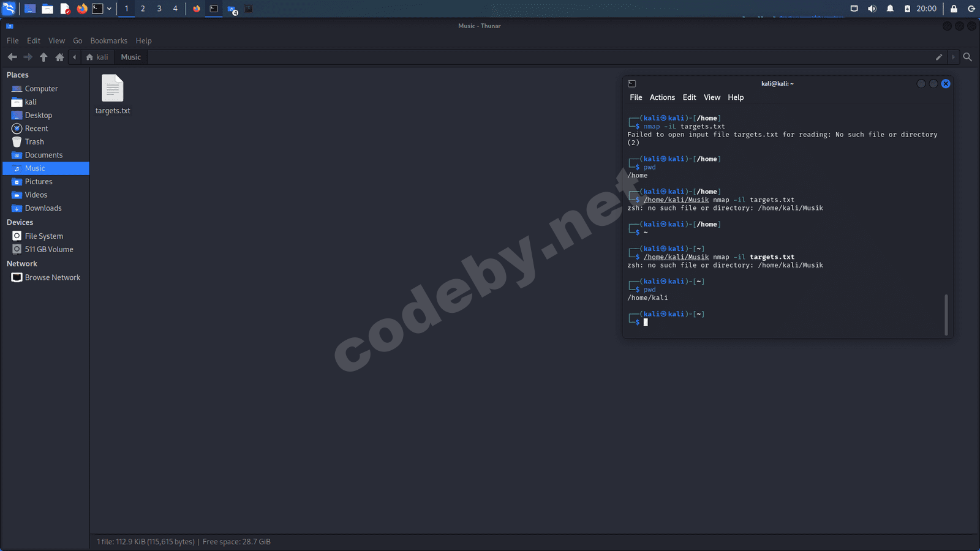This screenshot has width=980, height=551.
Task: Launch Firefox from the top panel
Action: [x=82, y=9]
